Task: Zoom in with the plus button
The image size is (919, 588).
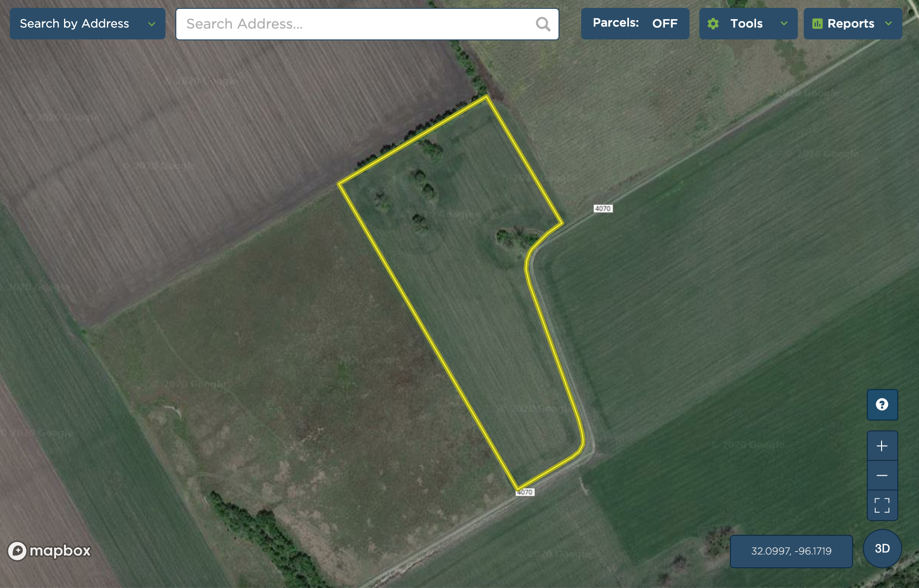Action: pyautogui.click(x=882, y=446)
